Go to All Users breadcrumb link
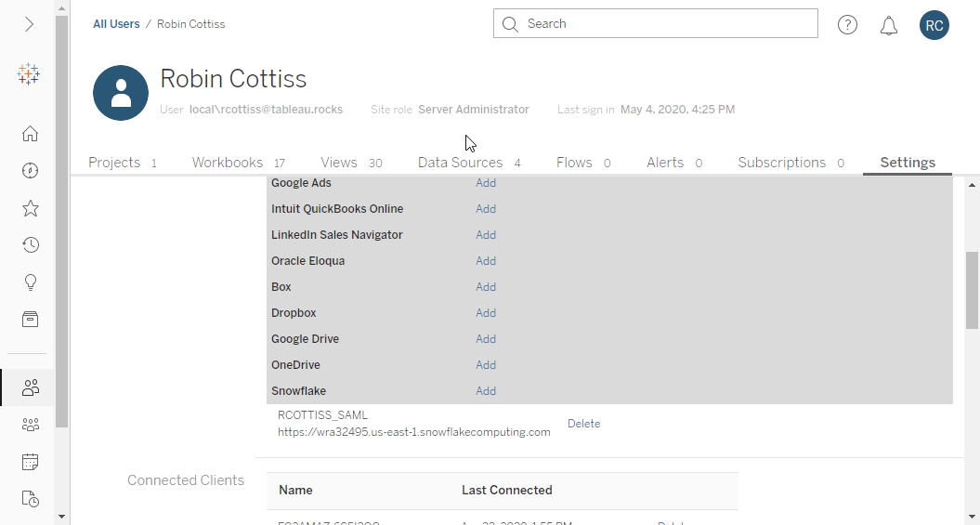 116,24
